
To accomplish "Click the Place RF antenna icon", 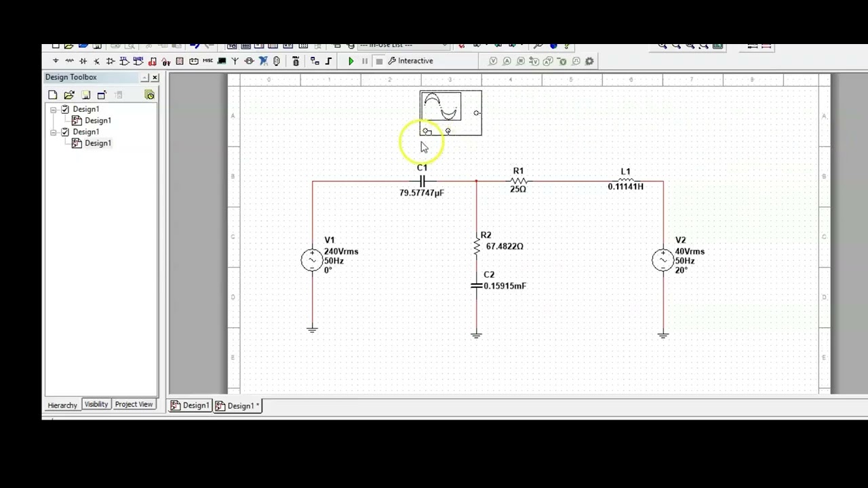I will [x=235, y=61].
